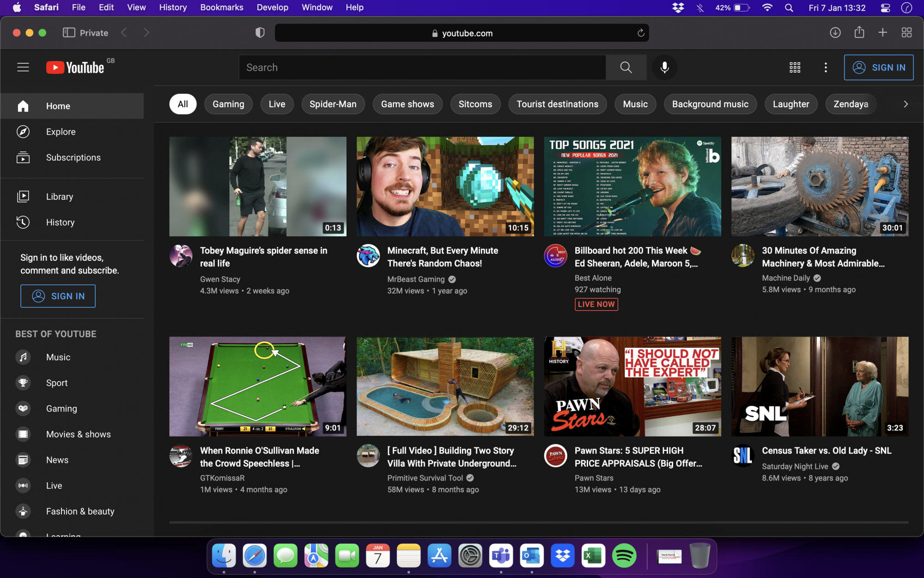924x578 pixels.
Task: Select the Tourist destinations chip
Action: pos(557,104)
